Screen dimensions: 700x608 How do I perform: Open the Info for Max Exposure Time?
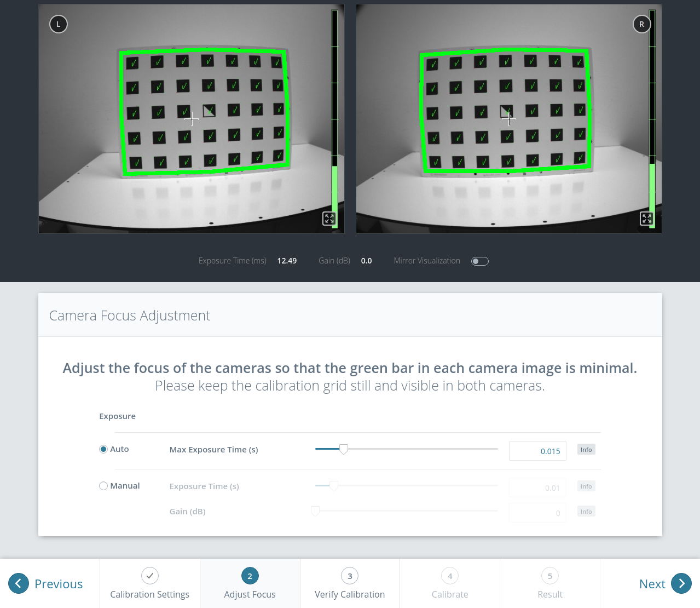pos(586,449)
